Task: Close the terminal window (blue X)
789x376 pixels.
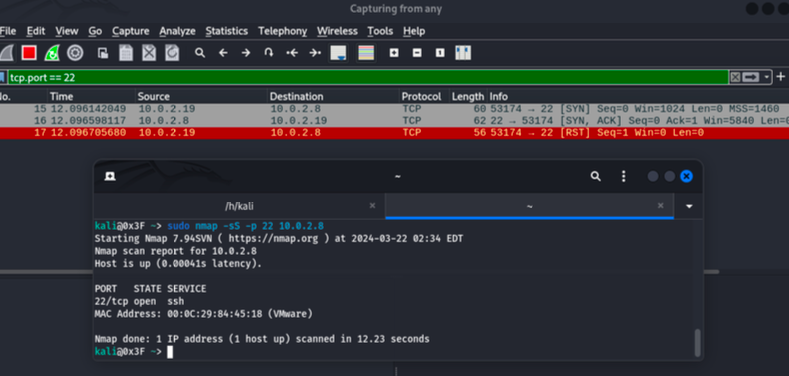Action: [686, 176]
